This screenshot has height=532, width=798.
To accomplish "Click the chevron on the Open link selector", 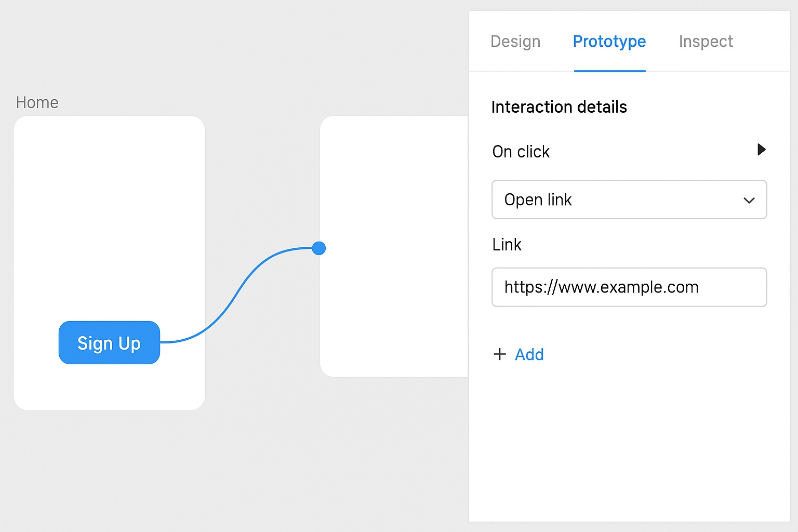I will [749, 200].
